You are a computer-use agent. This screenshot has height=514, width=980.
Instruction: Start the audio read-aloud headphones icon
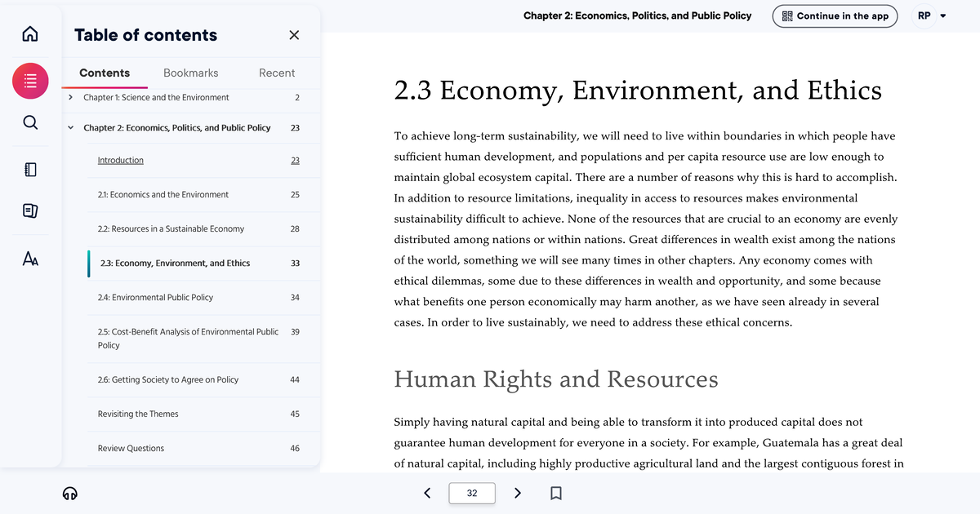[70, 493]
